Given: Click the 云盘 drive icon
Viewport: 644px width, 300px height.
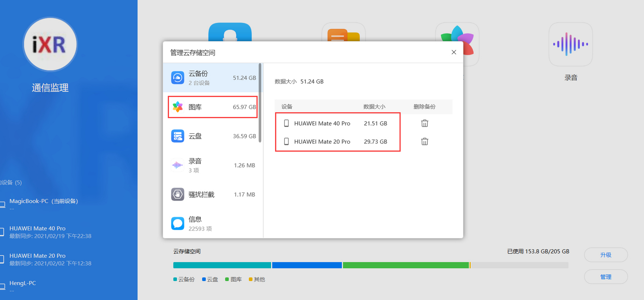Looking at the screenshot, I should [x=178, y=136].
